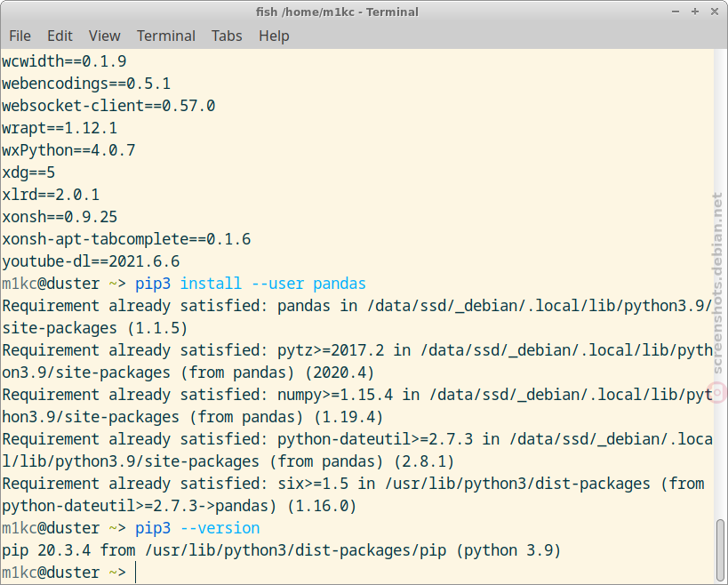Close the terminal window

coord(715,12)
